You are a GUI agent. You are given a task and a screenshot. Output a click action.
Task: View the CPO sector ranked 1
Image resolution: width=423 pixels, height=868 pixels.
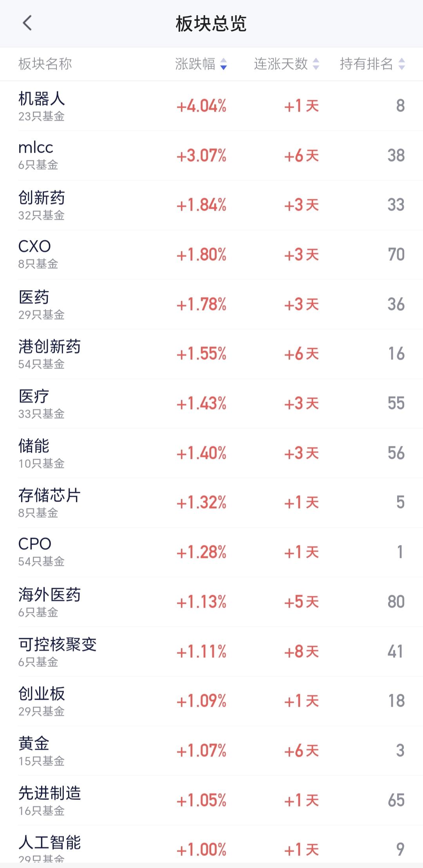(211, 552)
